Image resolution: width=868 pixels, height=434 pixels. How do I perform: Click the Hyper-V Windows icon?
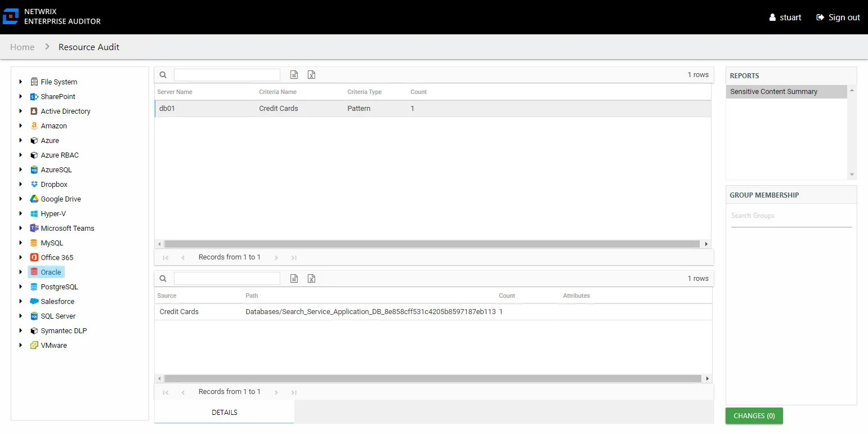pos(34,213)
